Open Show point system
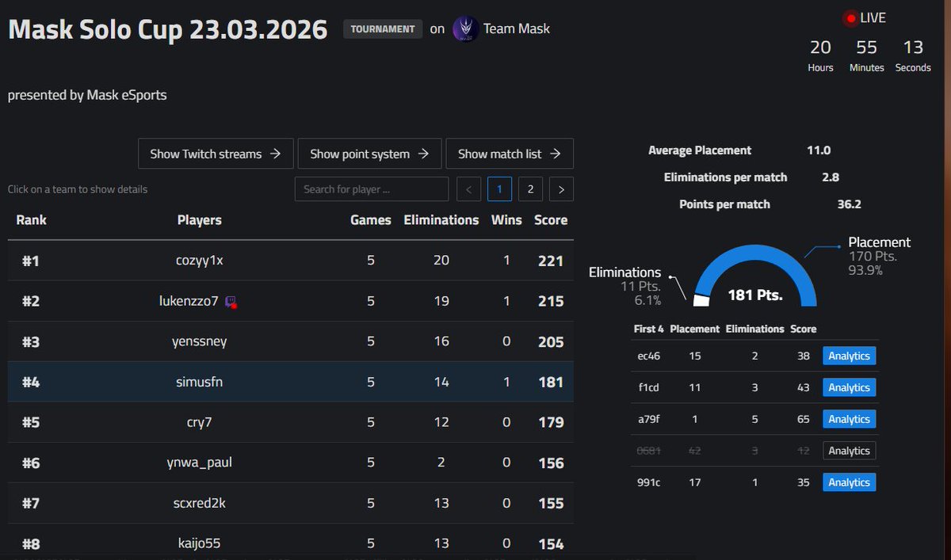This screenshot has width=951, height=560. pyautogui.click(x=369, y=154)
